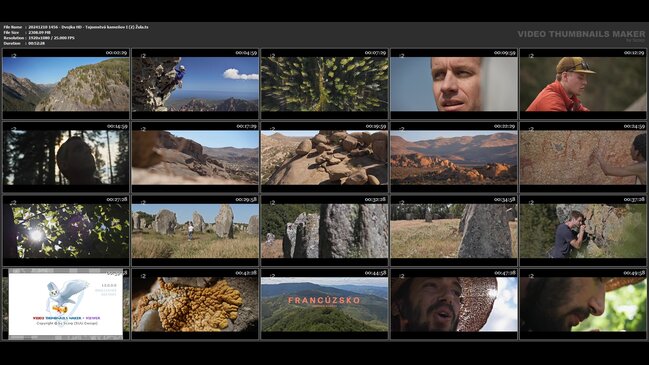Pick the round boulders thumbnail at 00:19:59
Image resolution: width=649 pixels, height=365 pixels.
[x=324, y=157]
